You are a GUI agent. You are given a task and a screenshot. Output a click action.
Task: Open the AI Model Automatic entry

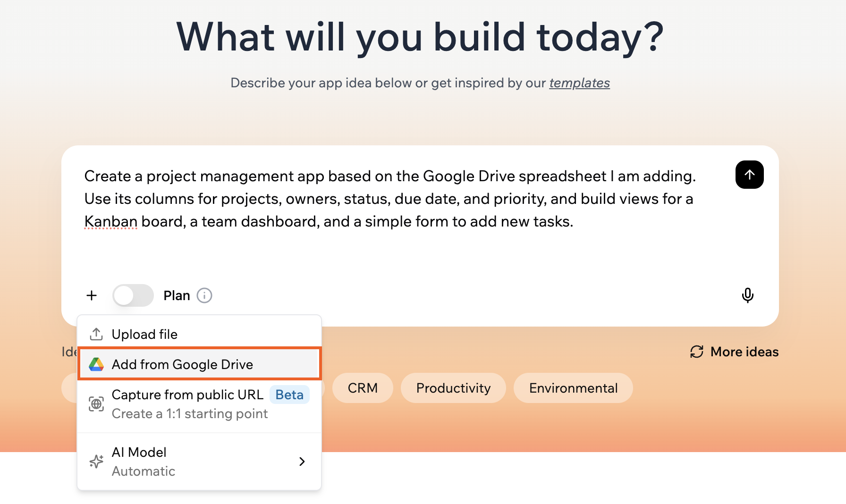(x=199, y=462)
